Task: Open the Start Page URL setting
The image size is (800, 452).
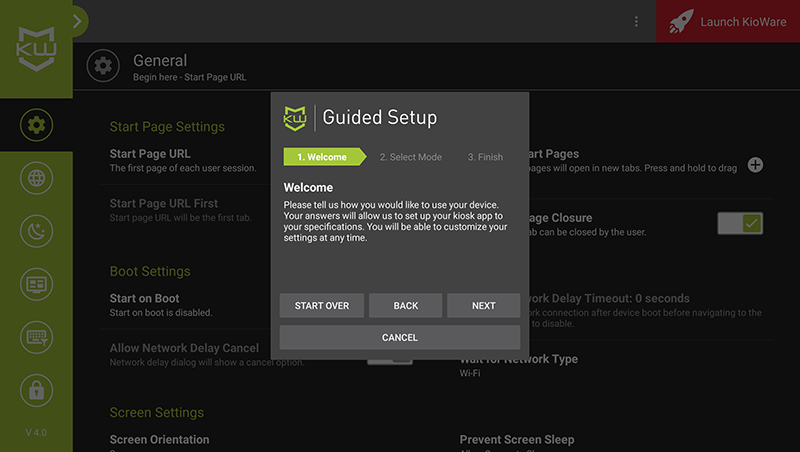Action: click(x=184, y=161)
